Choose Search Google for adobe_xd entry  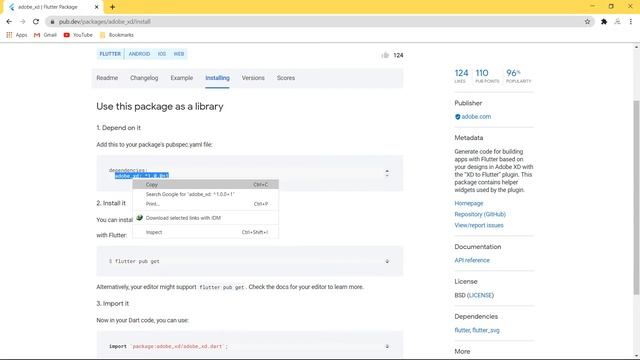(206, 194)
